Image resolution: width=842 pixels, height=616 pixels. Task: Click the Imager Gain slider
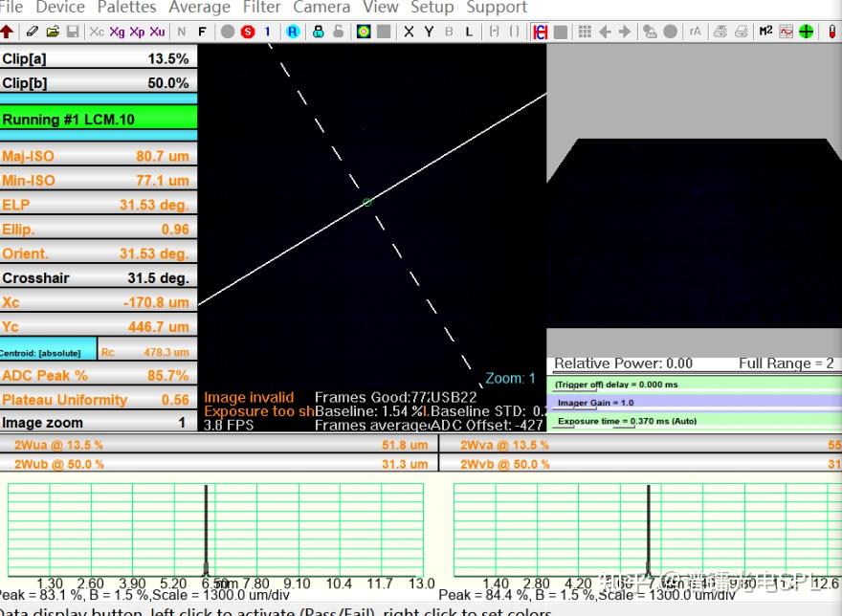694,403
